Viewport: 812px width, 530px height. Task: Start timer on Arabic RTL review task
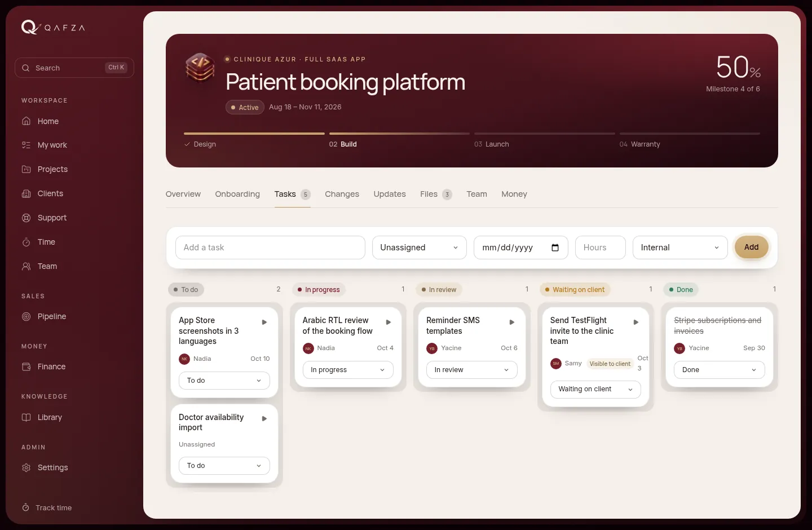388,322
